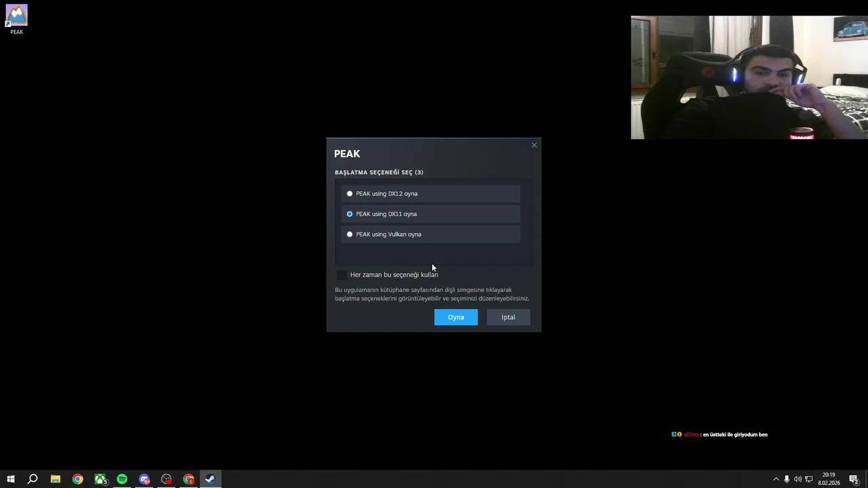The image size is (868, 488).
Task: Close the PEAK launch options dialog
Action: pyautogui.click(x=534, y=145)
